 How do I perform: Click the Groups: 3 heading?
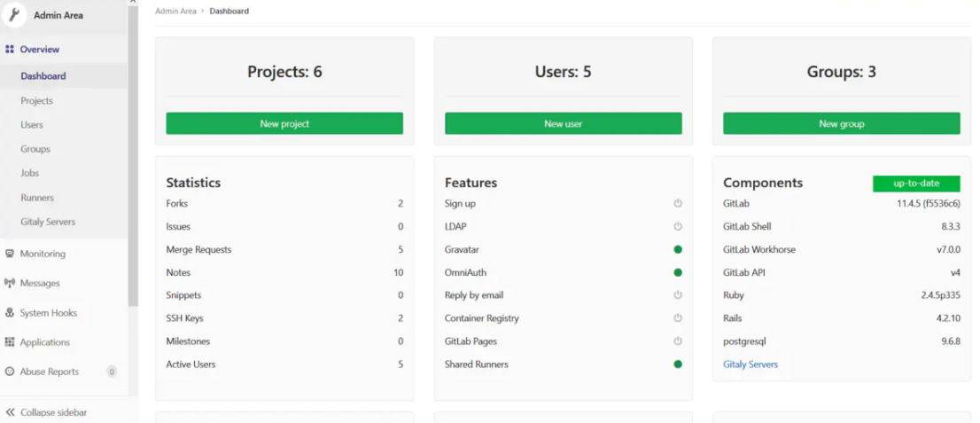pyautogui.click(x=841, y=72)
